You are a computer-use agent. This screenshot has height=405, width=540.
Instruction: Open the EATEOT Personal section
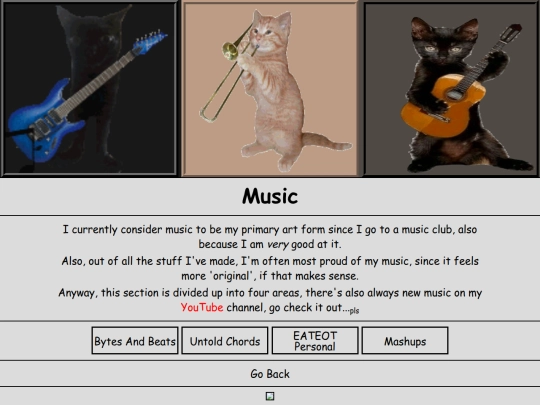click(315, 341)
